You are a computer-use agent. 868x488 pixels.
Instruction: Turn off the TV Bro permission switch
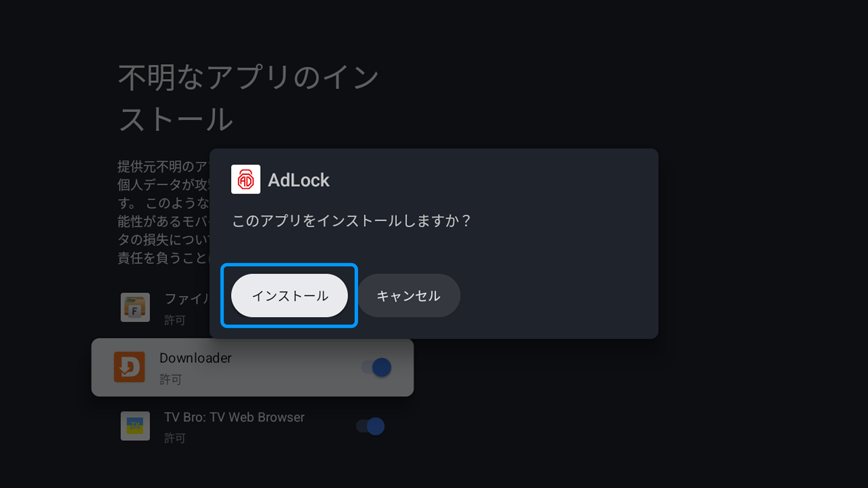coord(370,426)
